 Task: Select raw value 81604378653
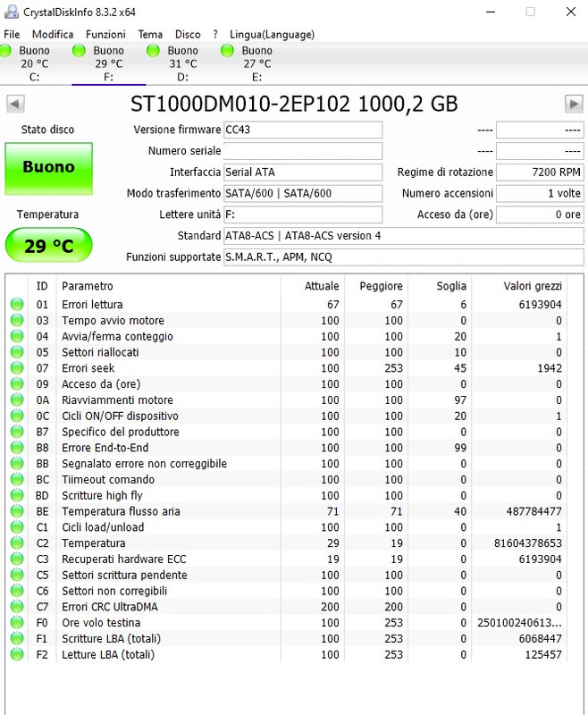[x=528, y=543]
